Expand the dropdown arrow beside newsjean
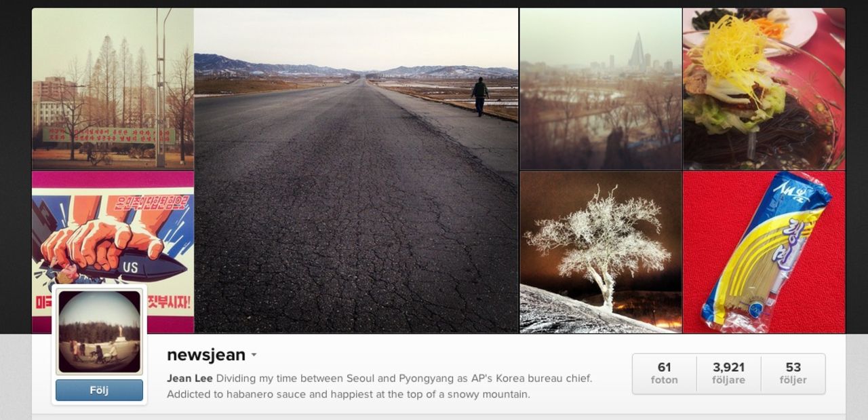The height and width of the screenshot is (420, 868). tap(254, 355)
